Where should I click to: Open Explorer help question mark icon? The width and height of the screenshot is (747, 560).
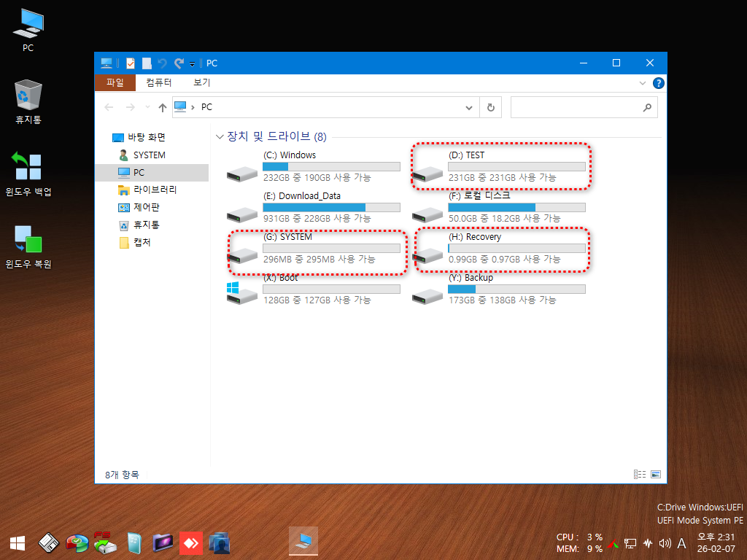tap(659, 83)
